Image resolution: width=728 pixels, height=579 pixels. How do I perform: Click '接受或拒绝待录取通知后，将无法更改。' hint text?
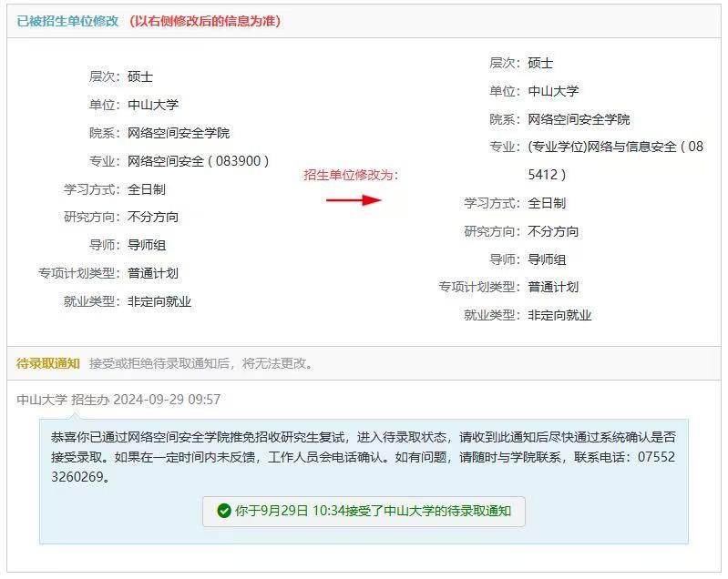[x=201, y=363]
